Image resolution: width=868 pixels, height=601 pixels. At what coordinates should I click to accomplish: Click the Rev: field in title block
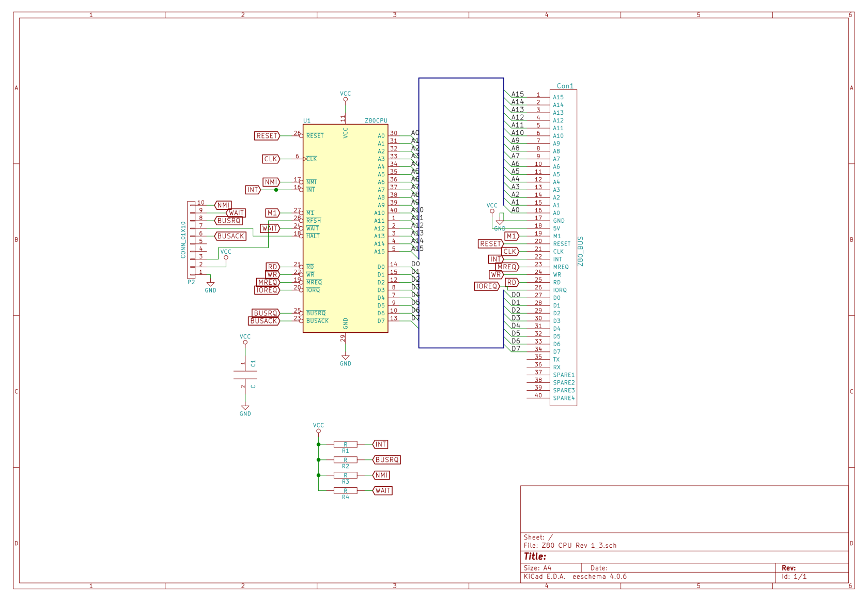tap(789, 567)
